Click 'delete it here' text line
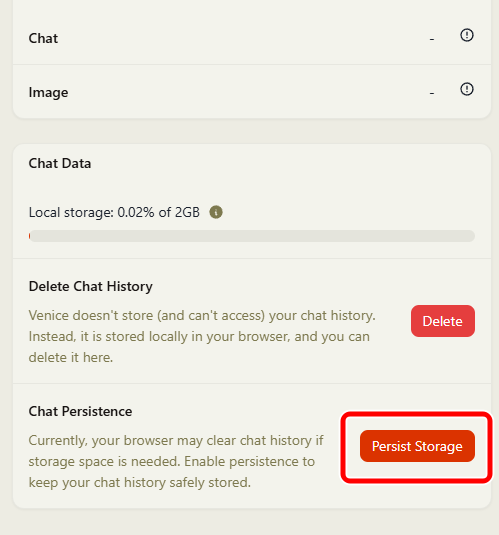Screen dimensions: 499x535 [x=71, y=358]
